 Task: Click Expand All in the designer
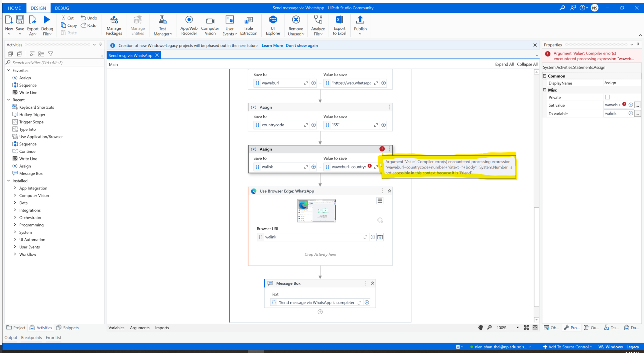point(504,65)
